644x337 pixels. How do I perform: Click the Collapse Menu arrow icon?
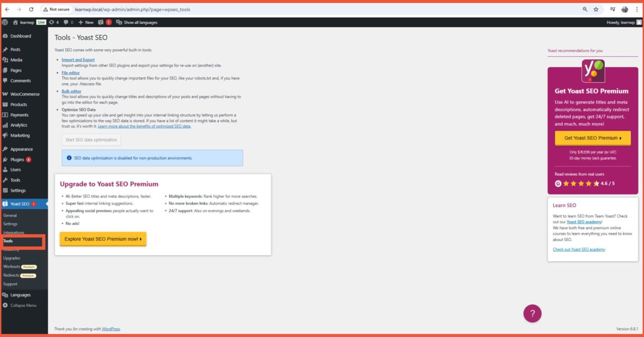(x=5, y=305)
